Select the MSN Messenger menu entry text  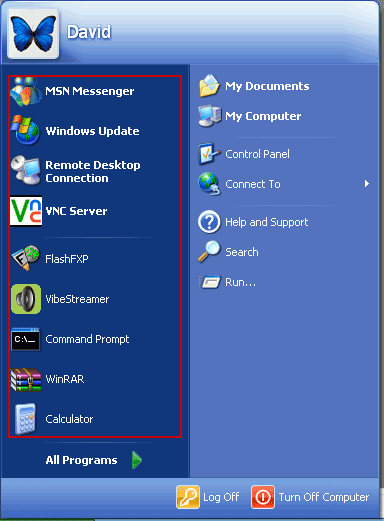[x=90, y=91]
